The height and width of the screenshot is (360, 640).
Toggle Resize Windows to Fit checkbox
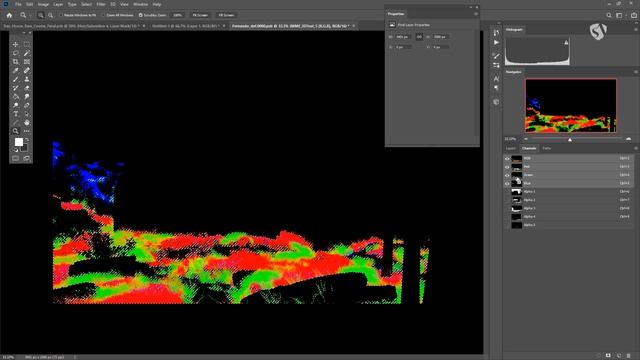pos(60,15)
